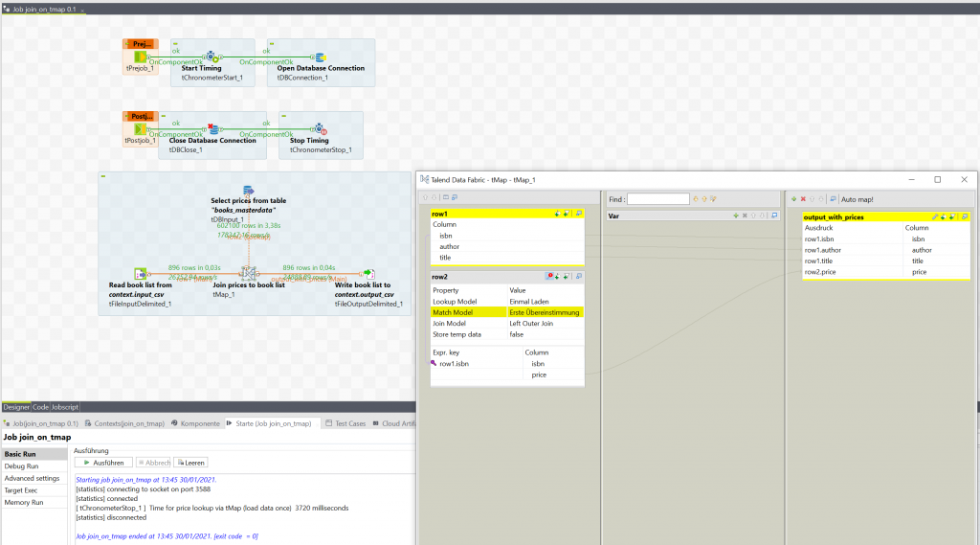Click the tFileInputDelimited_1 component icon
The height and width of the screenshot is (545, 980).
point(140,273)
